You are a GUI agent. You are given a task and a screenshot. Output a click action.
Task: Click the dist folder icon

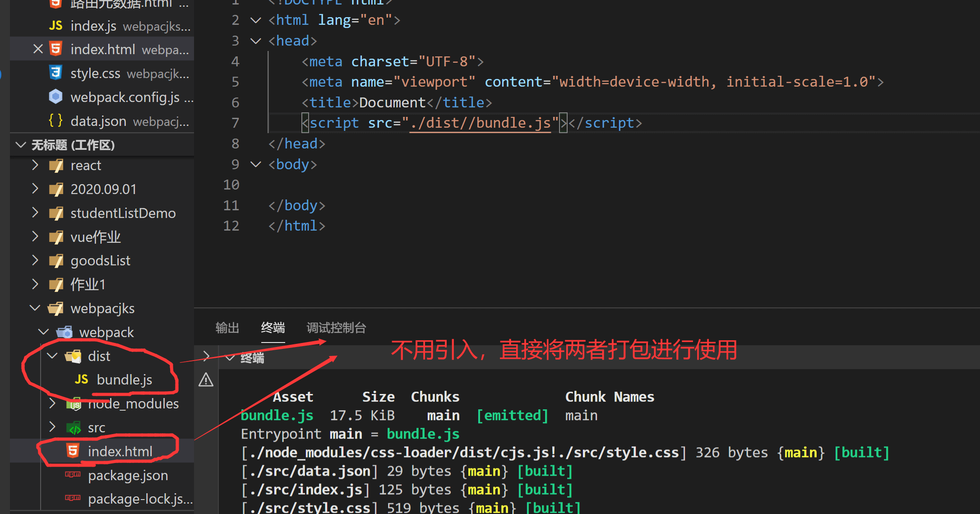[x=73, y=357]
